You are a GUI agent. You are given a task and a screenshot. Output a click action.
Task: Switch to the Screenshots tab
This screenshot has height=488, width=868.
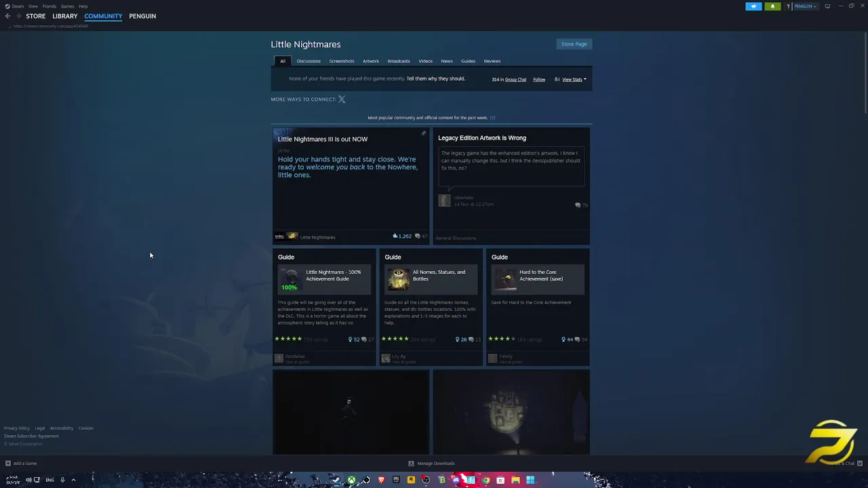coord(342,61)
